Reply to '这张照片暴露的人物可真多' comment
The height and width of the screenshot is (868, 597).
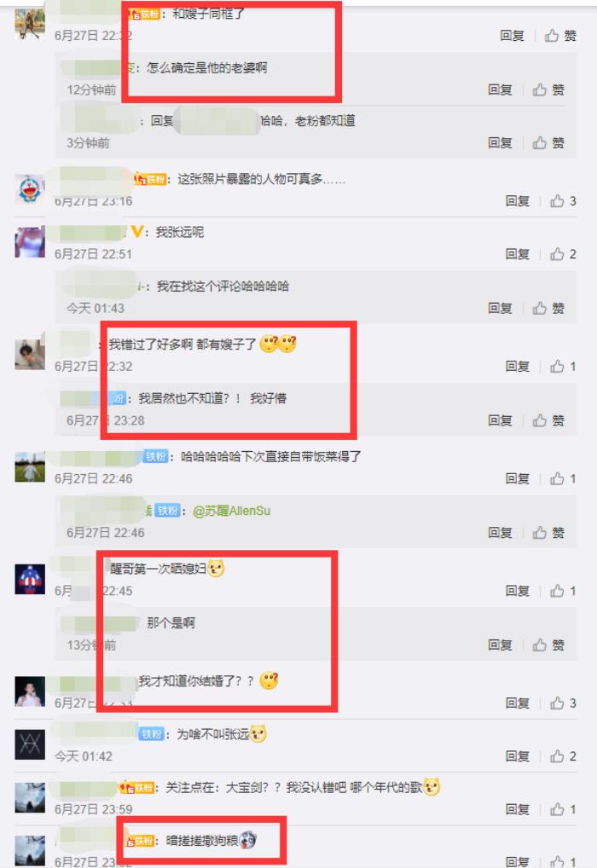517,201
